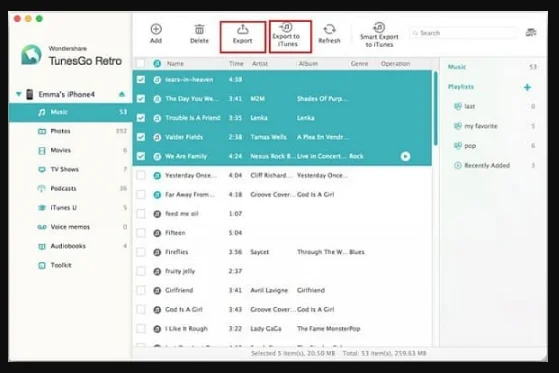Check the Far Away From checkbox
Image resolution: width=559 pixels, height=373 pixels.
pyautogui.click(x=141, y=195)
